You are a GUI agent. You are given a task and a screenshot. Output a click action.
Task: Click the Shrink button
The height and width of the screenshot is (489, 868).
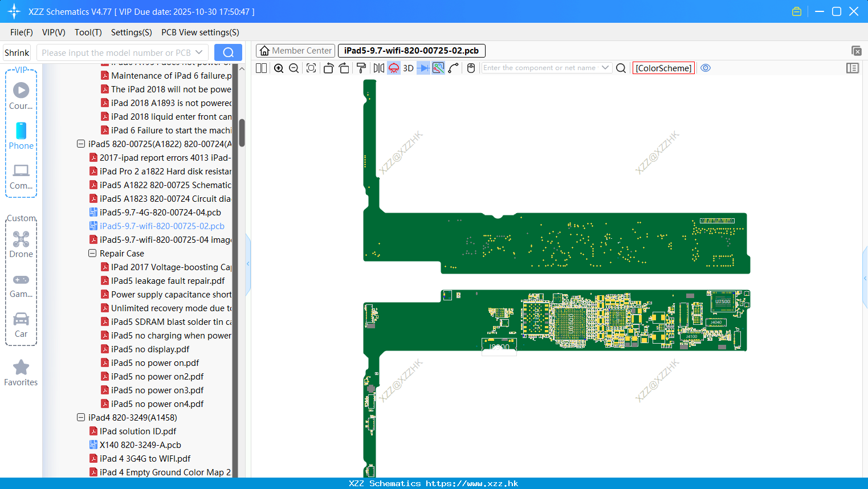pyautogui.click(x=17, y=52)
